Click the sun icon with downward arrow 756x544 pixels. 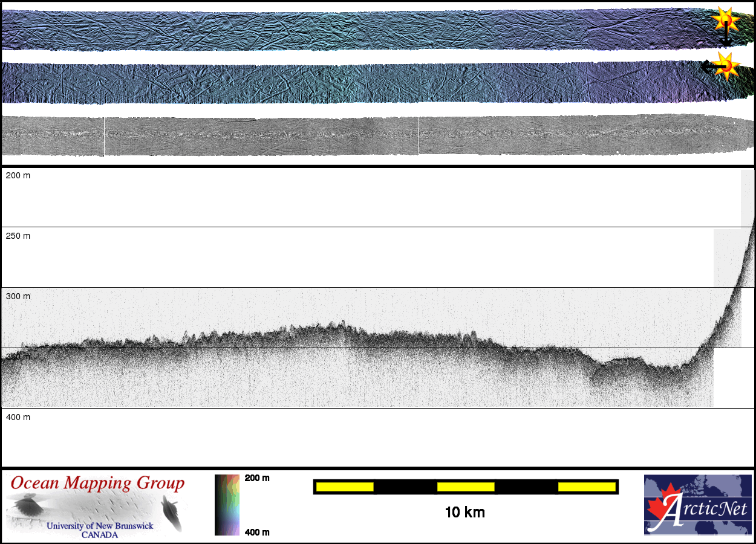725,19
